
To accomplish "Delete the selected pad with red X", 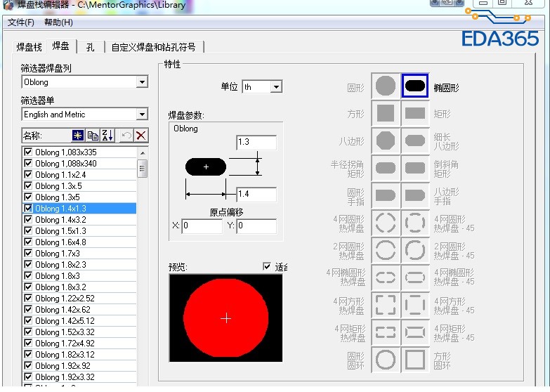I will 141,136.
